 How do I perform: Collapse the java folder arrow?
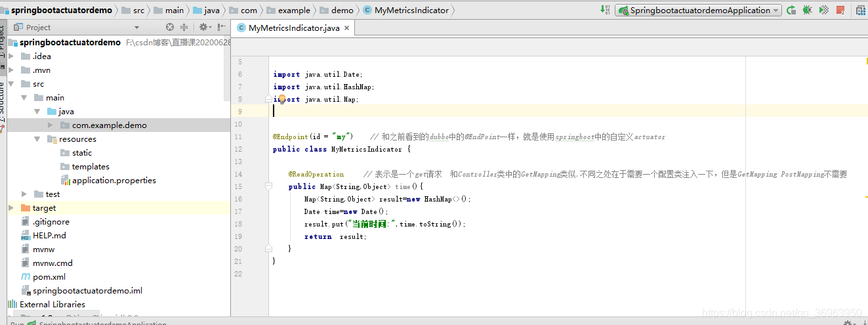pos(37,112)
